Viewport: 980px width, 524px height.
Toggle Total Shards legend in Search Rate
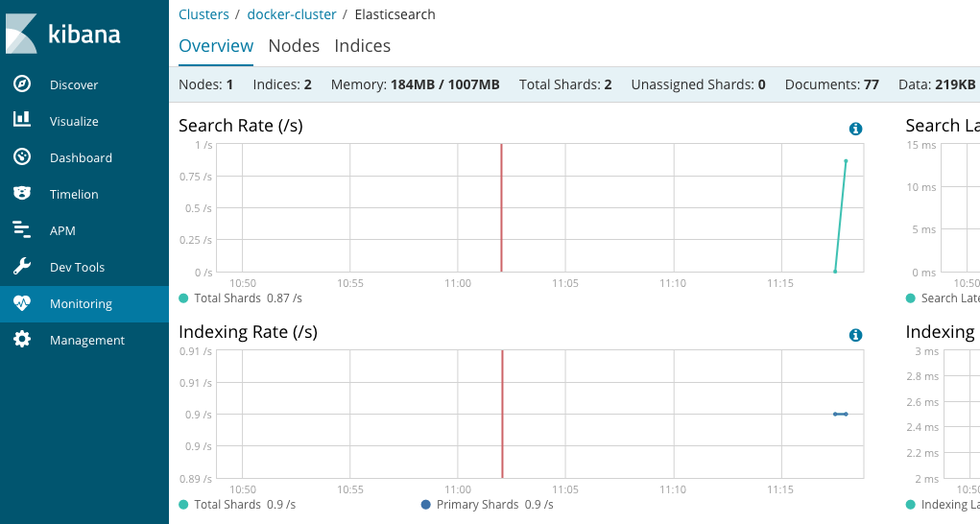pos(240,298)
